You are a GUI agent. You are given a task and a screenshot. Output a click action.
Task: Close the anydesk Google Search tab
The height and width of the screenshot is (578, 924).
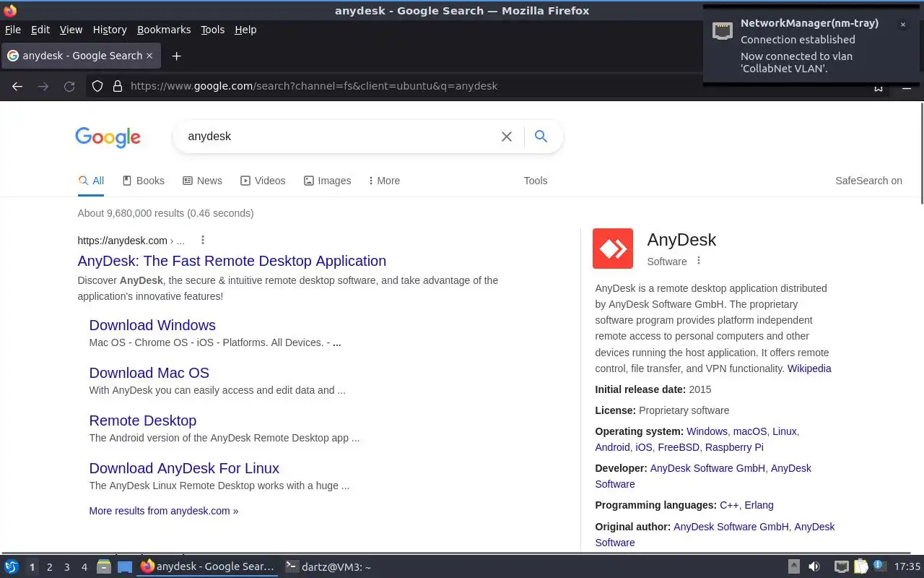[x=149, y=56]
